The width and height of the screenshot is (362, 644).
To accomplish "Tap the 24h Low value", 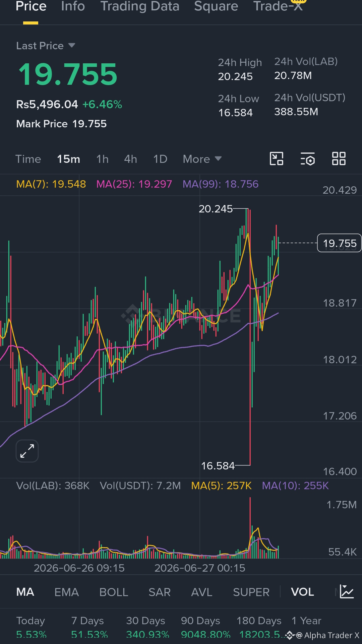I will click(x=235, y=113).
